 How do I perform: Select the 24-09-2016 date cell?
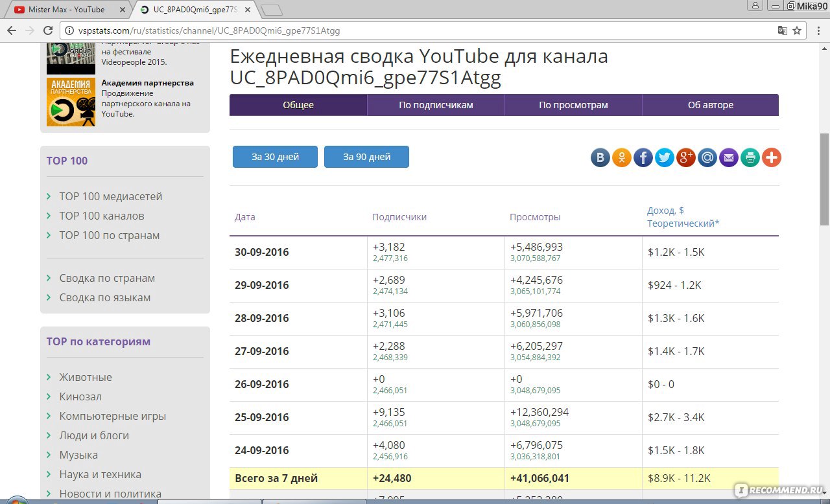262,450
